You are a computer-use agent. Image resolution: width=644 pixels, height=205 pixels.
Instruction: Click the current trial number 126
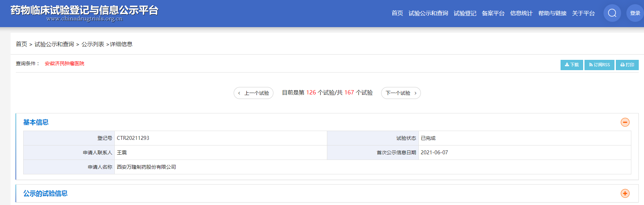coord(311,92)
